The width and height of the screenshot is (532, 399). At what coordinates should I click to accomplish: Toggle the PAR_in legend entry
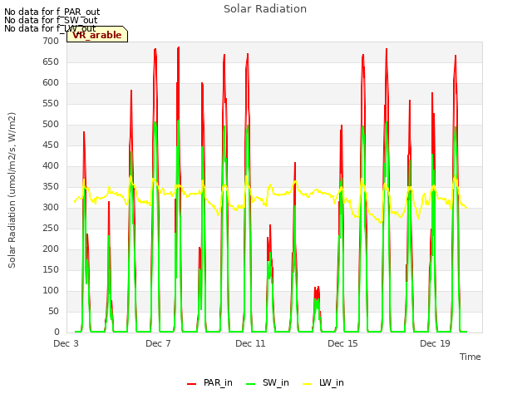point(209,383)
